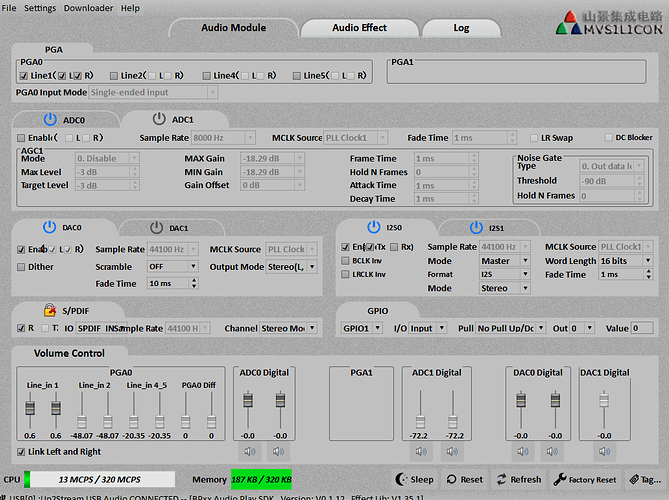Open the DAC0 Output Mode dropdown

pyautogui.click(x=292, y=267)
